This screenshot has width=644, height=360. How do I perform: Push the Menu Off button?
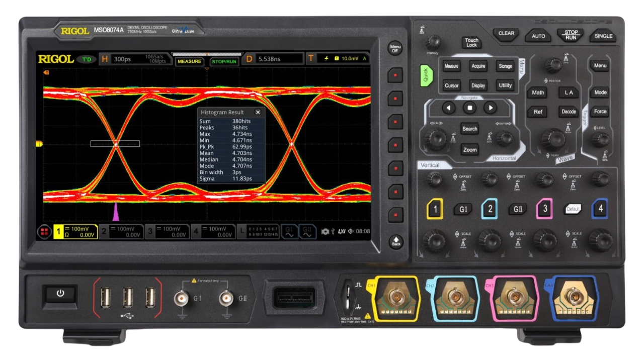(395, 48)
